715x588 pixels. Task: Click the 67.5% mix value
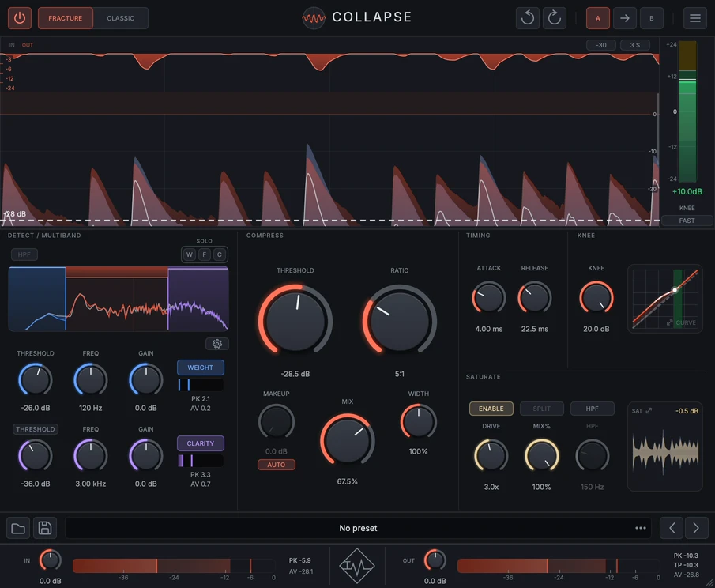347,482
